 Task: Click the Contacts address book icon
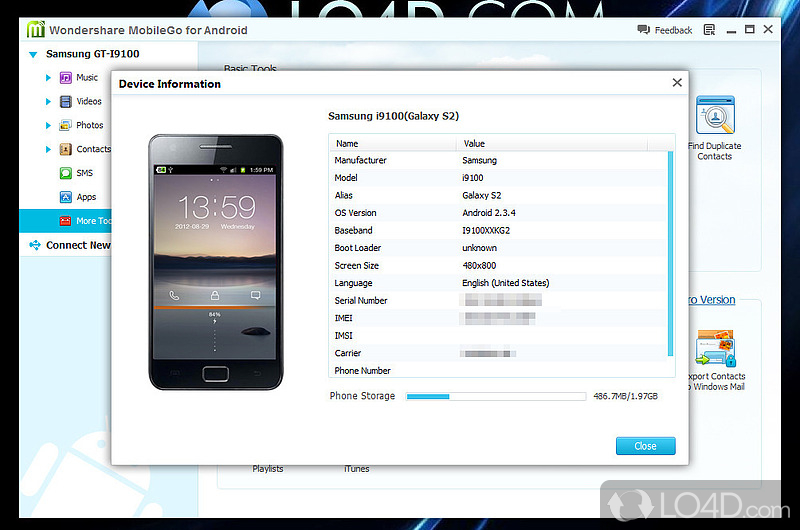tap(65, 149)
